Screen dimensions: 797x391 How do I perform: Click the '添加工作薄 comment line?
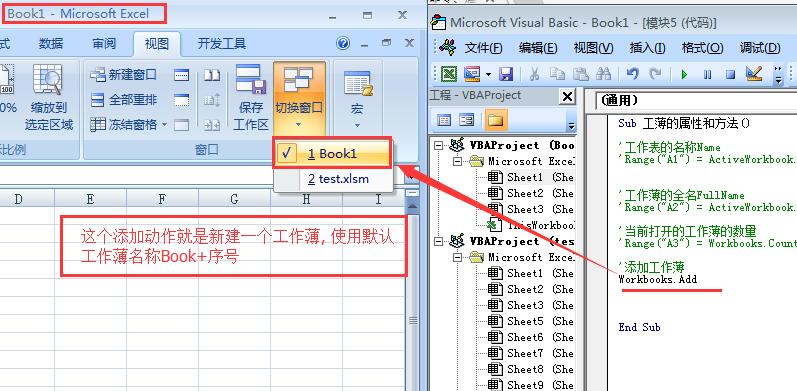[x=652, y=267]
